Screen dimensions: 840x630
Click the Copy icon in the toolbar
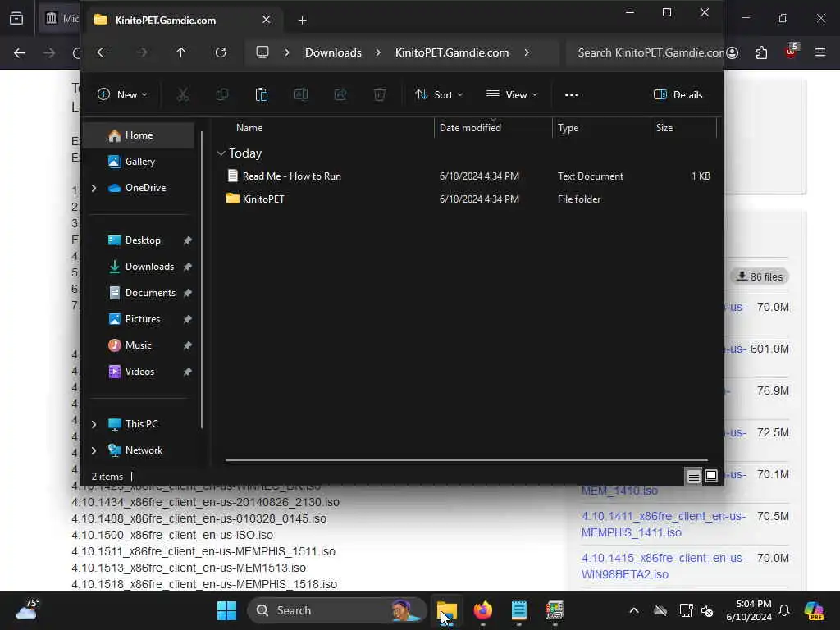tap(221, 95)
